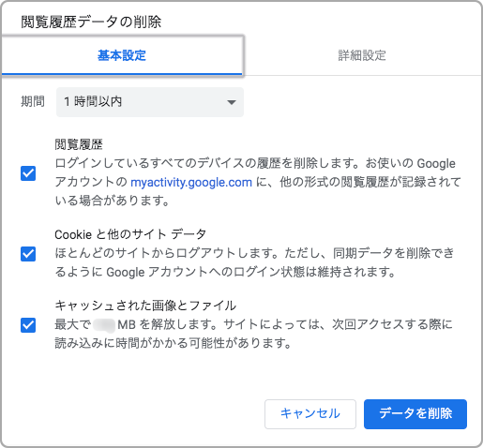
Task: Click the Cookie と他のサイト データ heading
Action: point(130,234)
